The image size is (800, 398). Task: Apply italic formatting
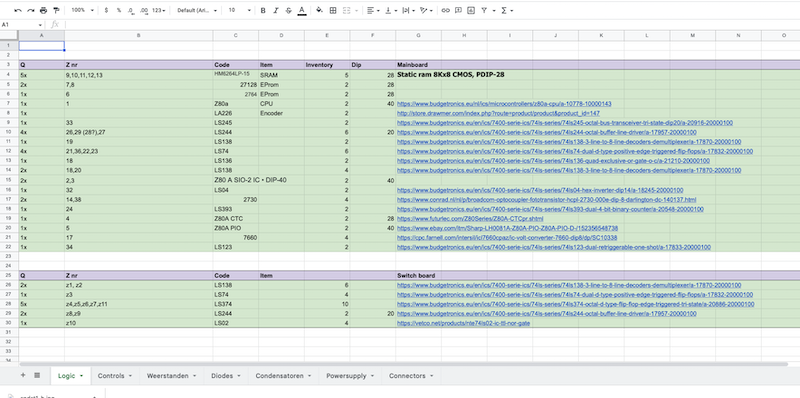[276, 10]
